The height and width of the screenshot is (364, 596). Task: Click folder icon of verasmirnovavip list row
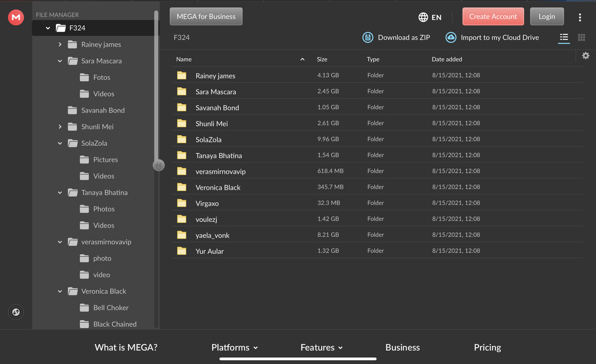(182, 171)
